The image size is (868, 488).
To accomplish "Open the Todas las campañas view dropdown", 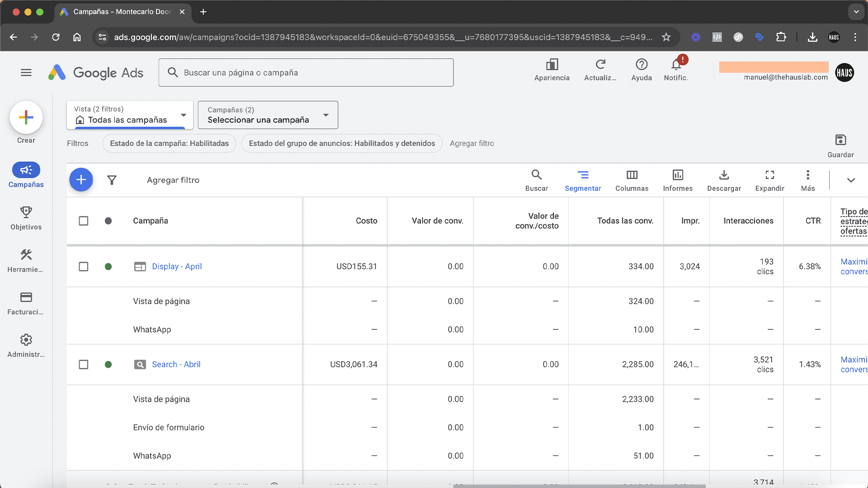I will tap(130, 115).
